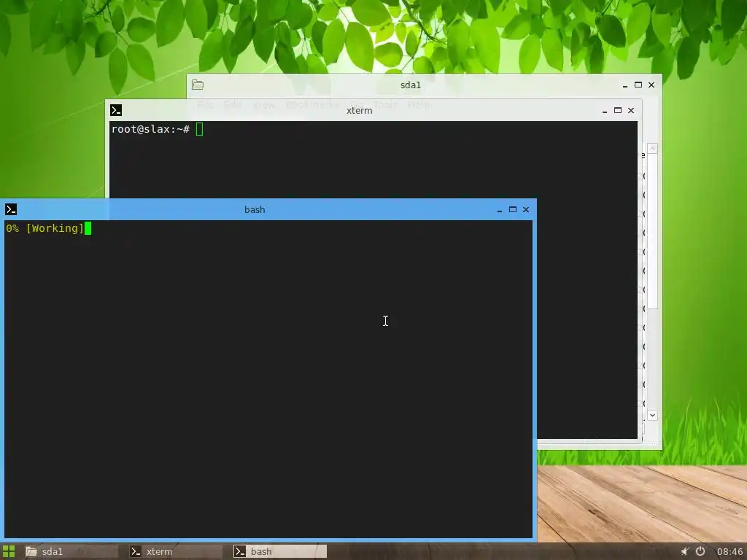Minimize the xterm window
This screenshot has width=747, height=560.
(605, 111)
